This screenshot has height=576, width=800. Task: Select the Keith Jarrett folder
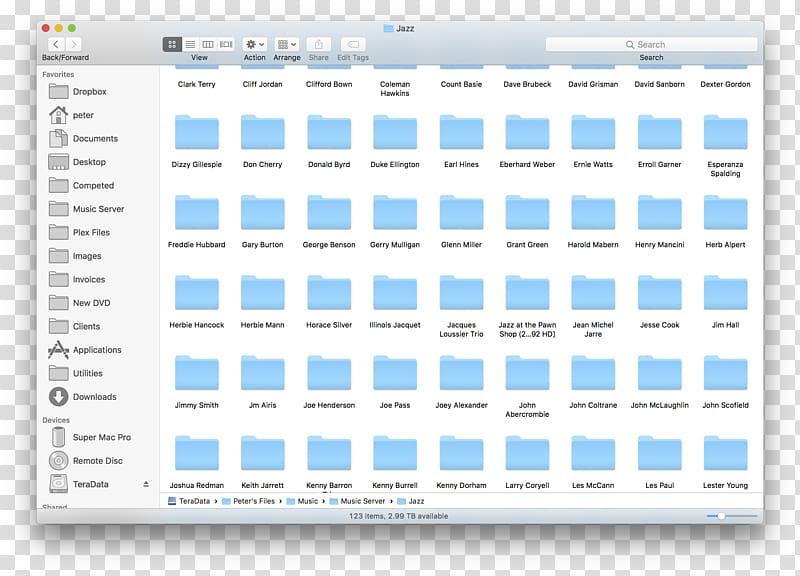coord(263,454)
